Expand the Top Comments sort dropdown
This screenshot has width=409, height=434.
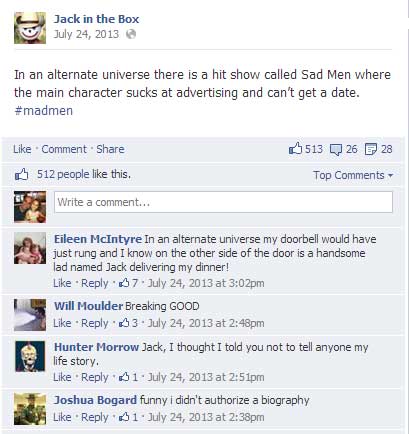(353, 175)
